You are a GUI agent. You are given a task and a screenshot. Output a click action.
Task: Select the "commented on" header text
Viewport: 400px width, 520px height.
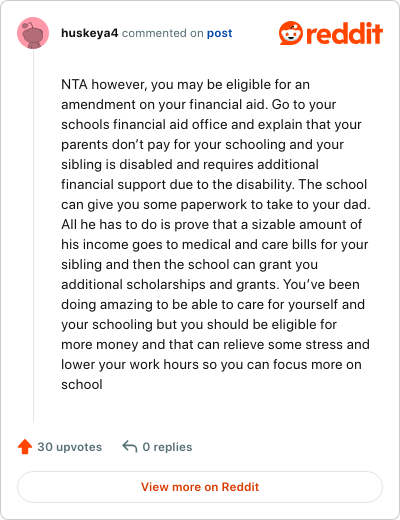tap(162, 33)
